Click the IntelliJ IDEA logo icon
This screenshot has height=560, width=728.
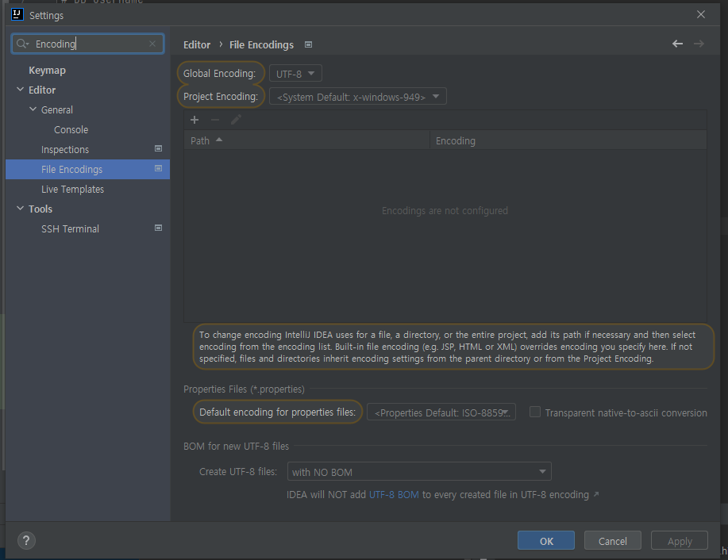click(17, 14)
